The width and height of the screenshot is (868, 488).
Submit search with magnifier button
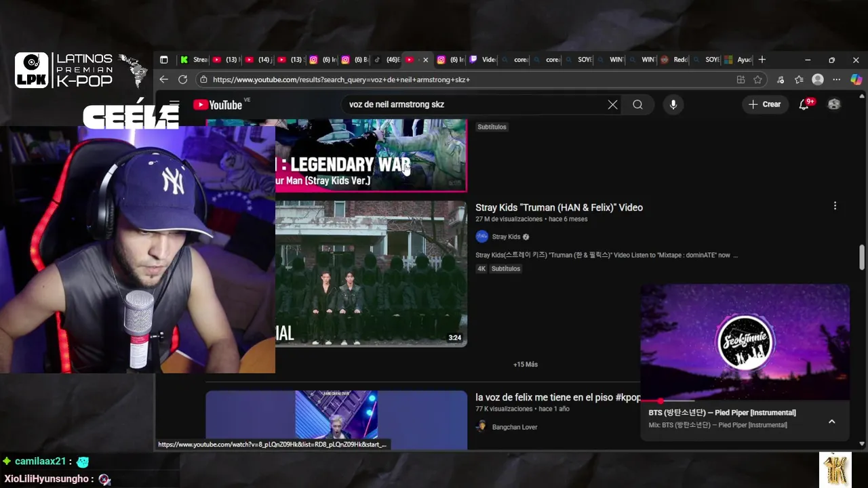[x=637, y=104]
